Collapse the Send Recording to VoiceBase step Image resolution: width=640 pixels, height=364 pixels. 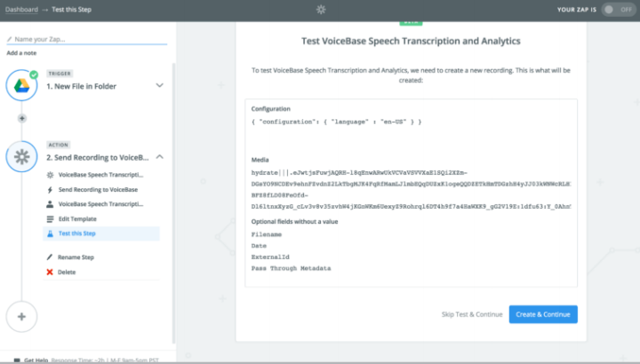(160, 157)
